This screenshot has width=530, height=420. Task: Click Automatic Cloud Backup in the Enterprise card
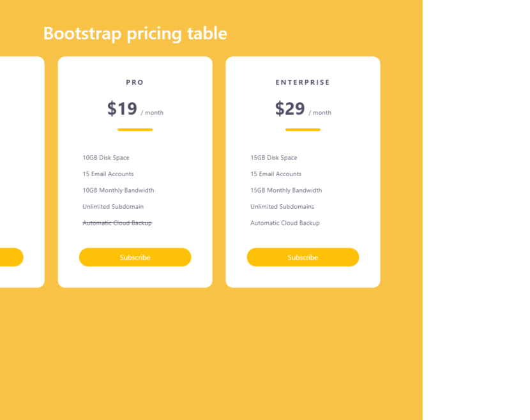point(285,223)
